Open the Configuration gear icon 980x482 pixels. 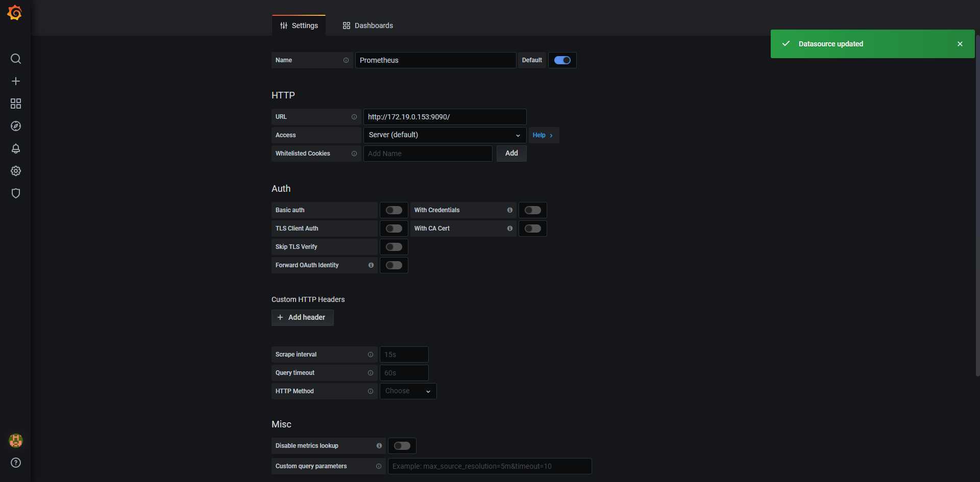[16, 171]
